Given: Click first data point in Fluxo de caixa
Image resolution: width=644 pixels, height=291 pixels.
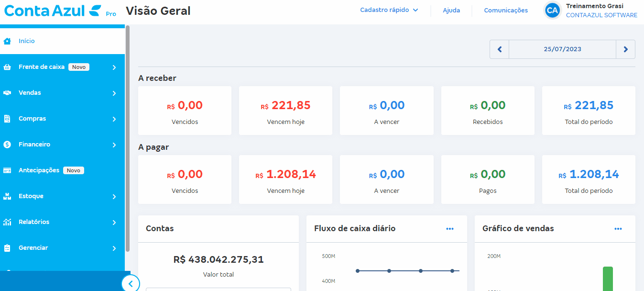Looking at the screenshot, I should click(358, 271).
